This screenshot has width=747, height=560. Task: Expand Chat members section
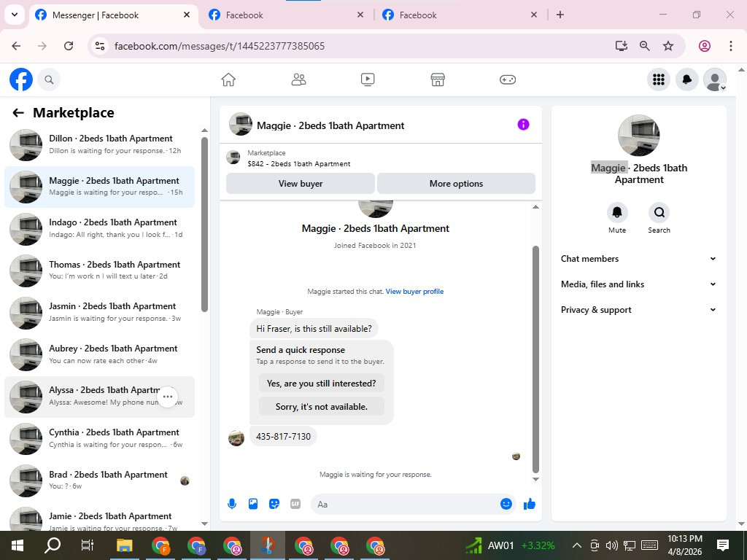(638, 259)
